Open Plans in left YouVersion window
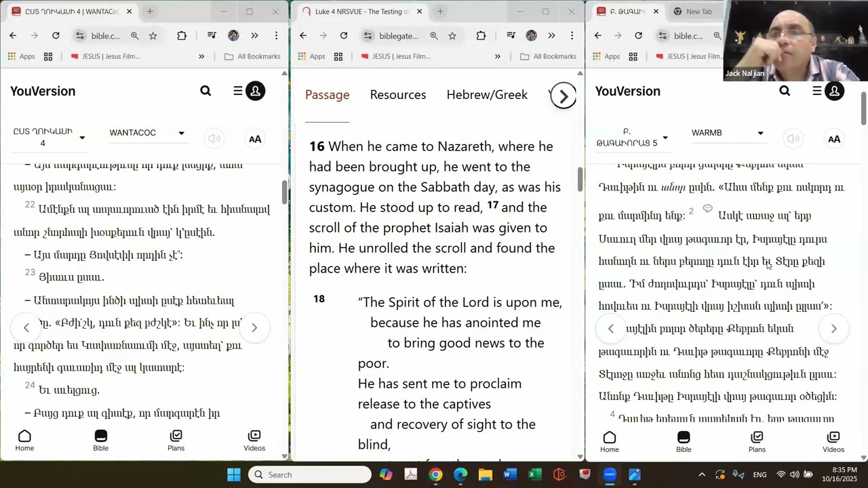Viewport: 868px width, 488px height. (x=176, y=441)
